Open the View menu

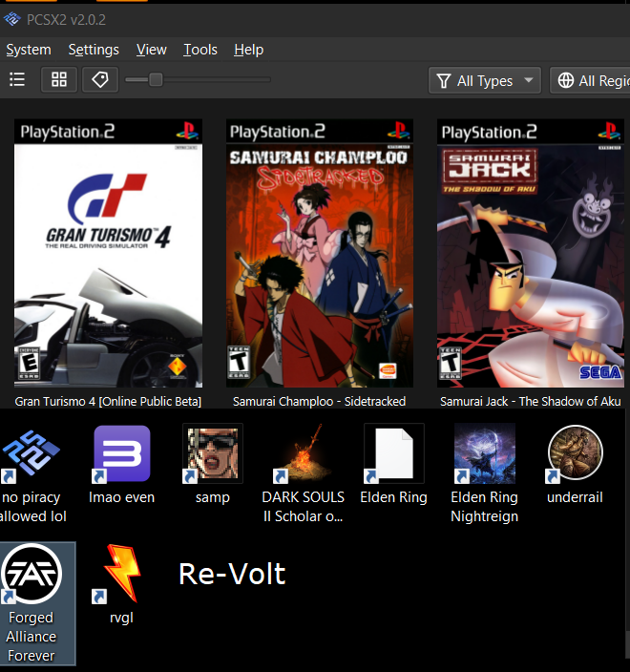(x=151, y=50)
